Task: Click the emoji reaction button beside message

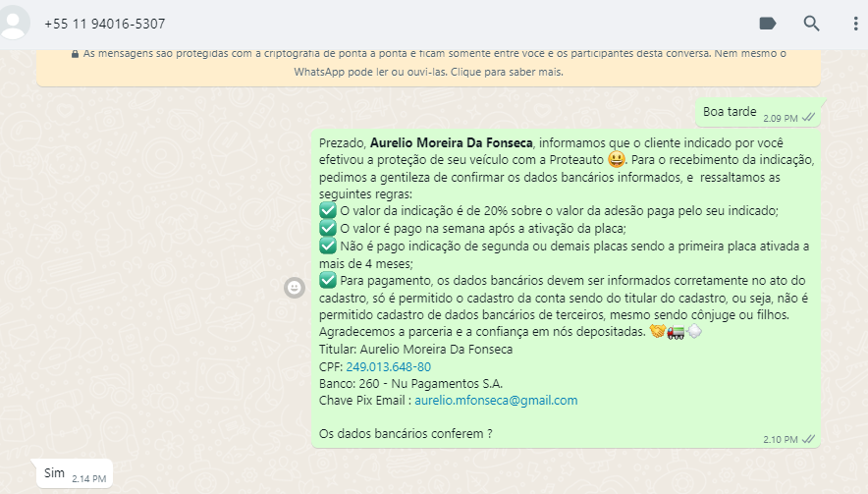Action: (x=294, y=287)
